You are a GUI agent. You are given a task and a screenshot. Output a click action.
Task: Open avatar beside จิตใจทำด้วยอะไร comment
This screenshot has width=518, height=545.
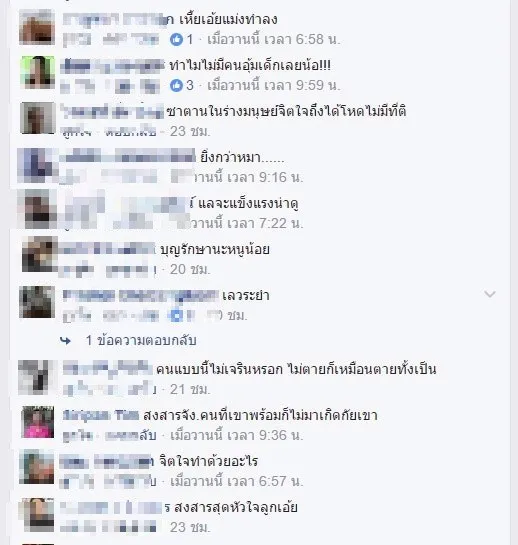[x=37, y=467]
